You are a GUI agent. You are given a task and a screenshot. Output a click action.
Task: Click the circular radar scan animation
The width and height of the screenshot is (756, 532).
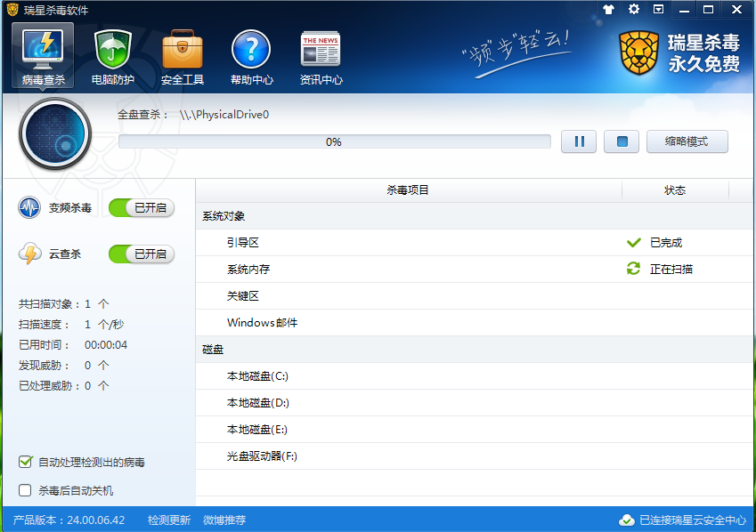[55, 134]
